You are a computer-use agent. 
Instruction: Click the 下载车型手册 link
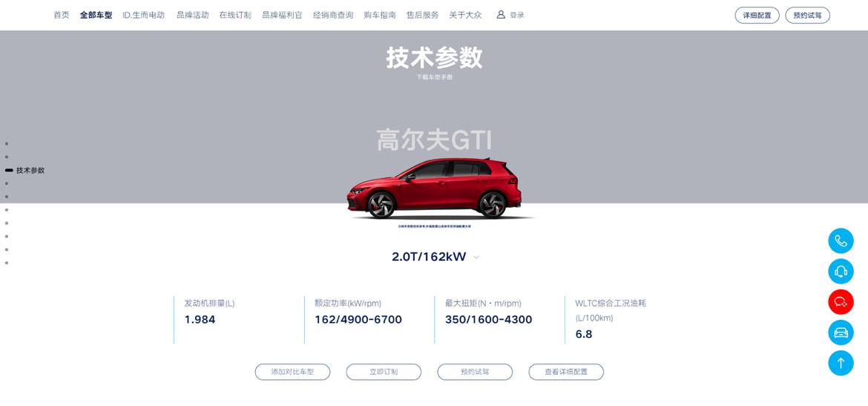pyautogui.click(x=434, y=77)
